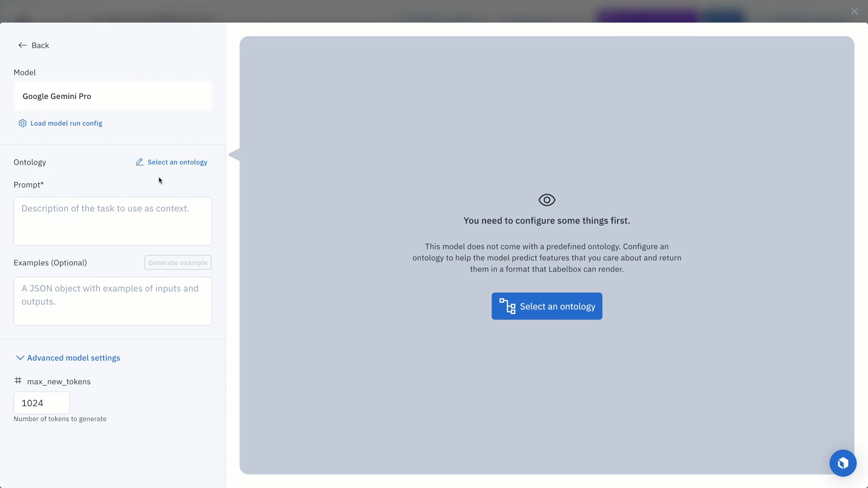868x488 pixels.
Task: Click the hash icon beside max_new_tokens
Action: pyautogui.click(x=18, y=381)
